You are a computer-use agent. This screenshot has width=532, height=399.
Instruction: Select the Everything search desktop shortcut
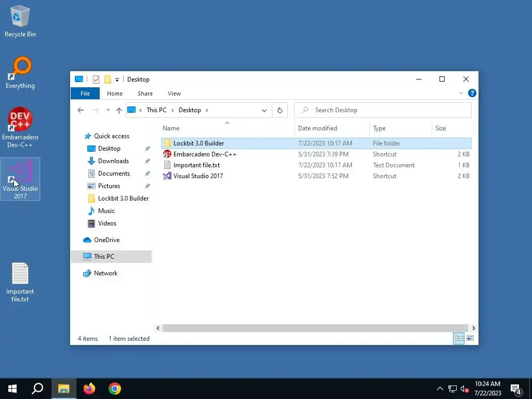click(x=20, y=73)
